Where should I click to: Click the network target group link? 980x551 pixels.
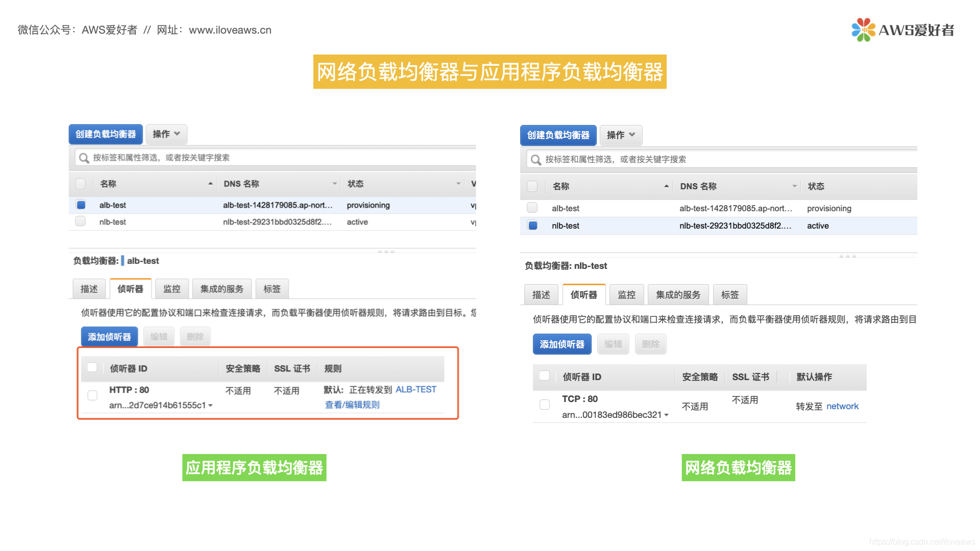click(x=842, y=406)
